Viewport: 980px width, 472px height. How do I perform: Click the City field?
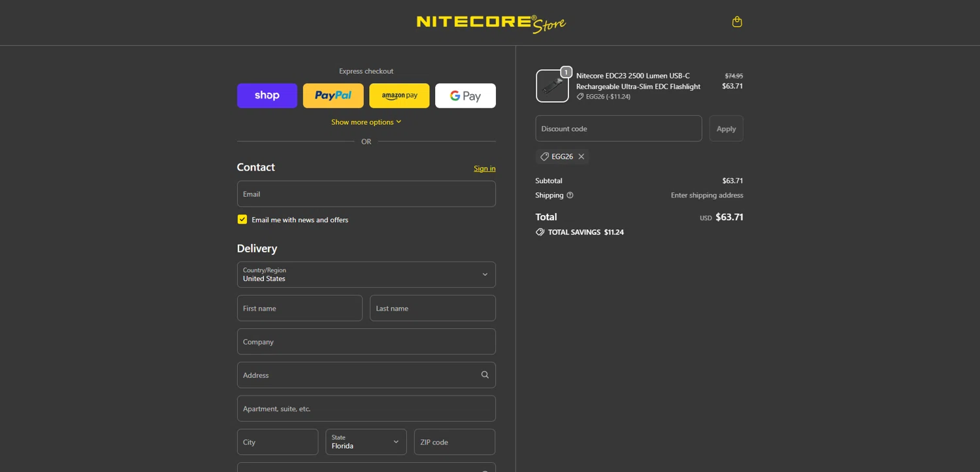tap(278, 442)
